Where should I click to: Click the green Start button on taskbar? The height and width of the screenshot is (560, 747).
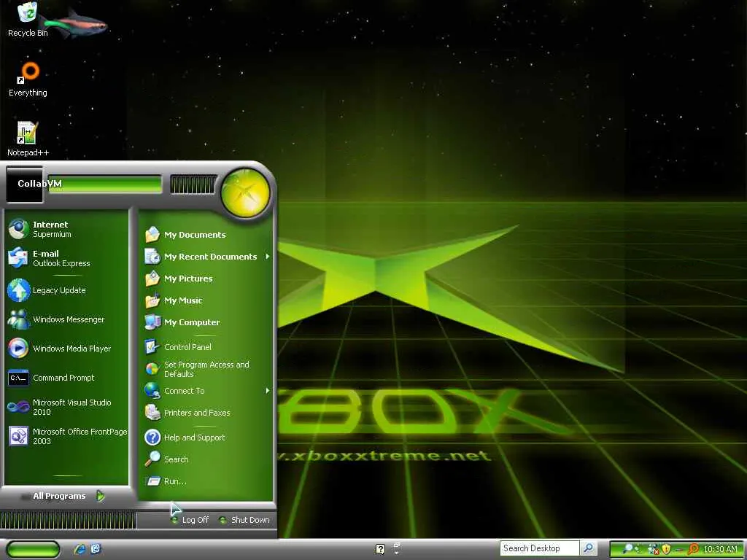point(33,549)
